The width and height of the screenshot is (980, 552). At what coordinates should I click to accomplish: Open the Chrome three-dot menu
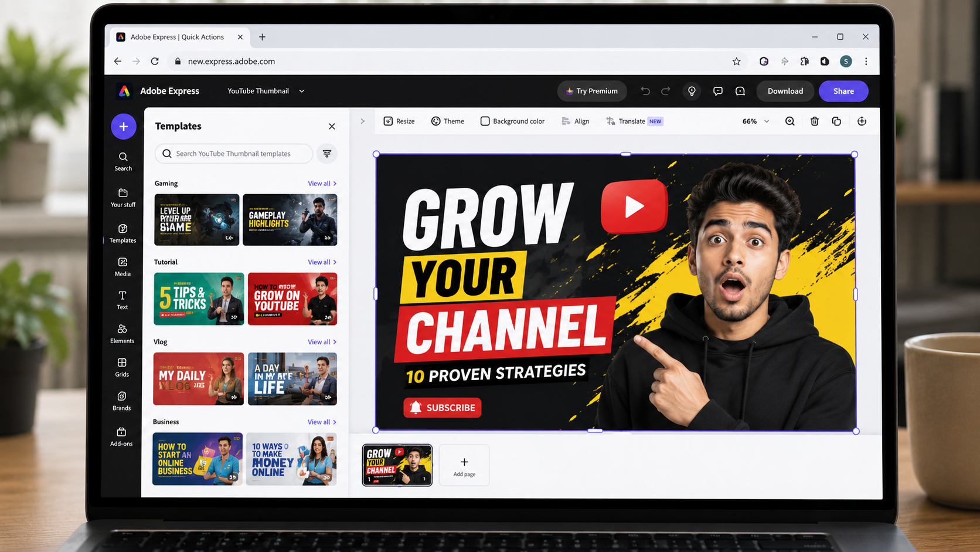(x=866, y=62)
